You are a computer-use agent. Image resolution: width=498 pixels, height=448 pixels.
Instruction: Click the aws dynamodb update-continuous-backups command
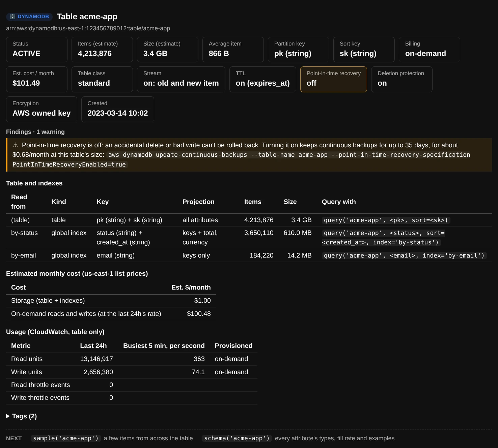click(x=241, y=160)
